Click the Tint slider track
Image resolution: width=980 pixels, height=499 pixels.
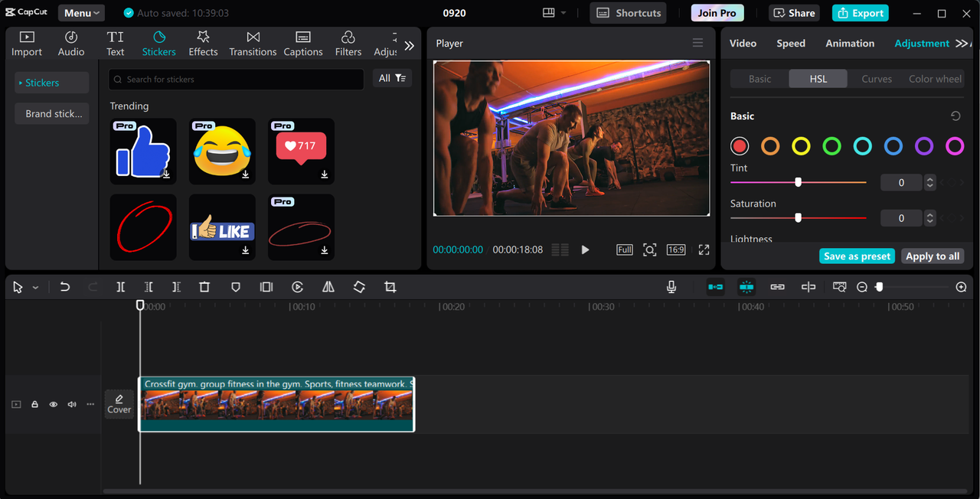(799, 182)
